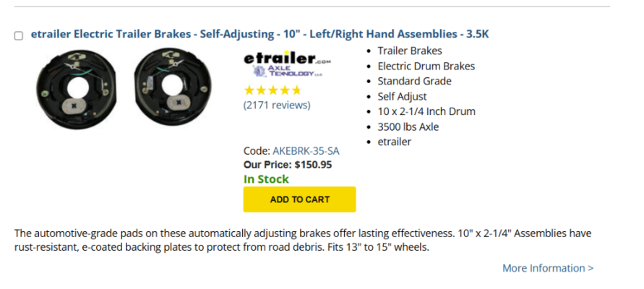Open the 2171 reviews link

pyautogui.click(x=277, y=105)
